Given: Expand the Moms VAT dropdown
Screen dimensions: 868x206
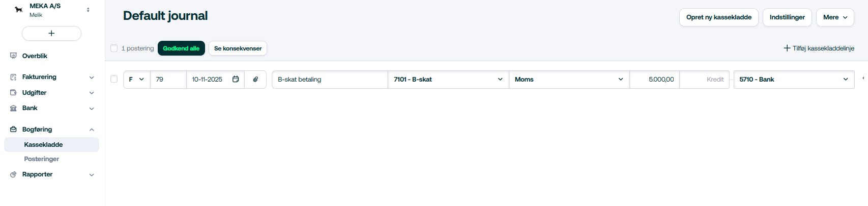Looking at the screenshot, I should coord(569,80).
